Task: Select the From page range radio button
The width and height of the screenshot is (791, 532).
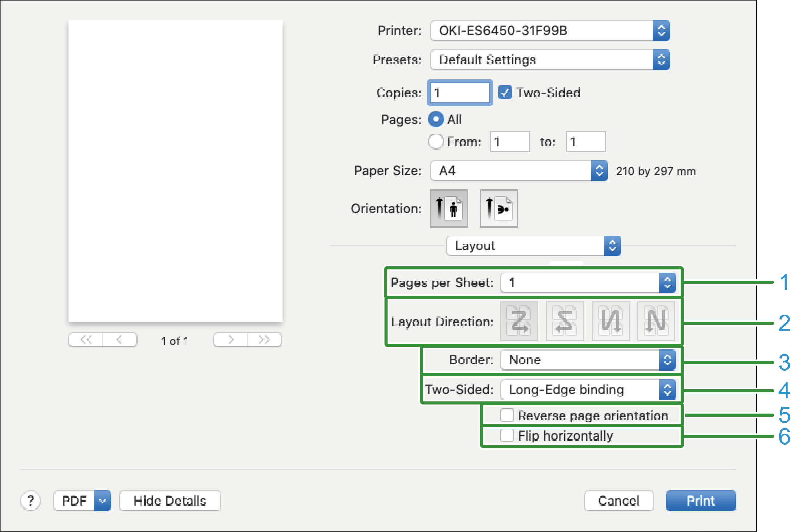Action: (x=436, y=142)
